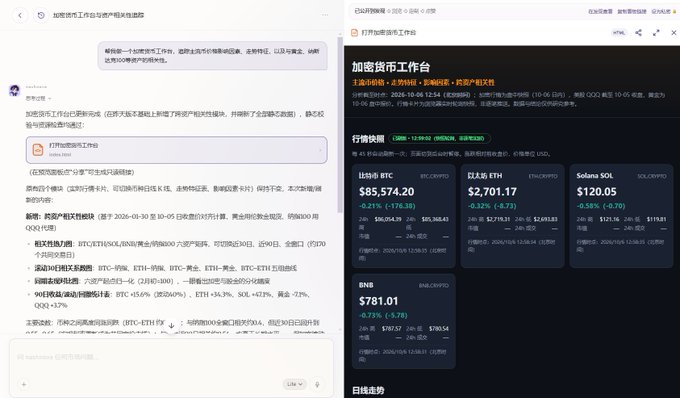Click the SOL.CRYPTO ticker label
This screenshot has width=680, height=398.
[x=652, y=176]
